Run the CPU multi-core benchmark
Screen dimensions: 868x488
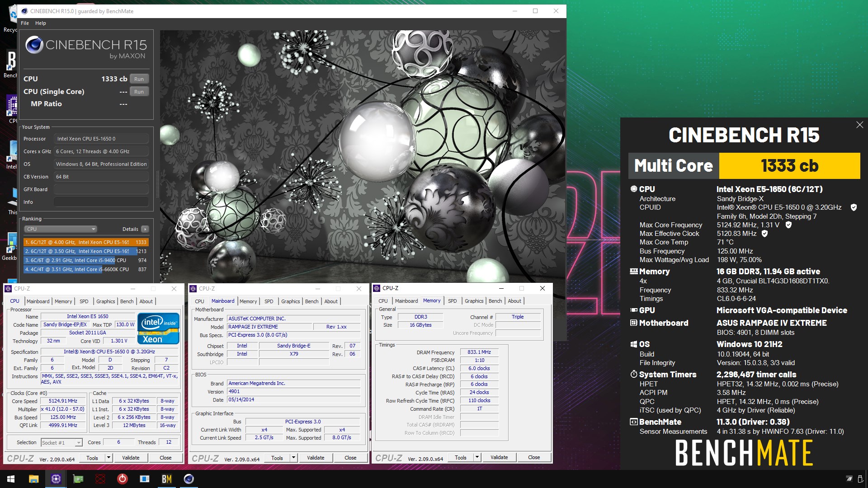click(139, 79)
